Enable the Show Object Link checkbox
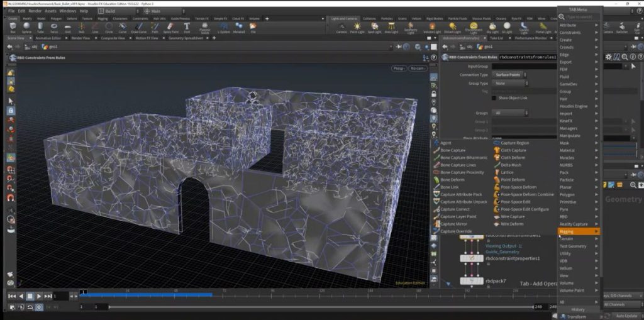644x320 pixels. point(495,98)
